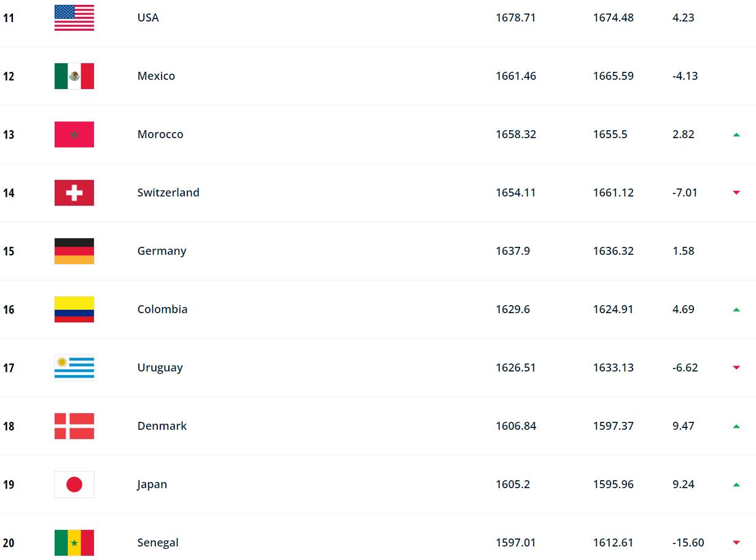
Task: Click the Mexico flag icon
Action: 74,76
